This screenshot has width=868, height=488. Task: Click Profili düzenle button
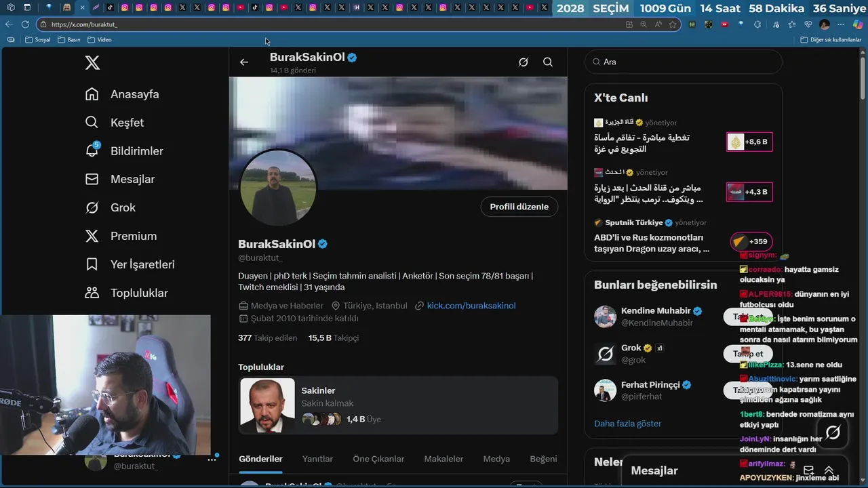click(519, 207)
